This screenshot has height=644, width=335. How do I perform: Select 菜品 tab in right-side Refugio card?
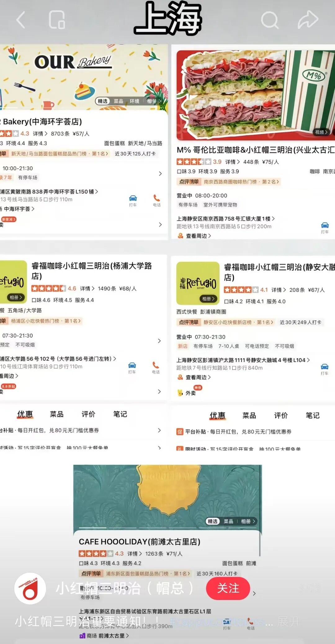coord(249,415)
